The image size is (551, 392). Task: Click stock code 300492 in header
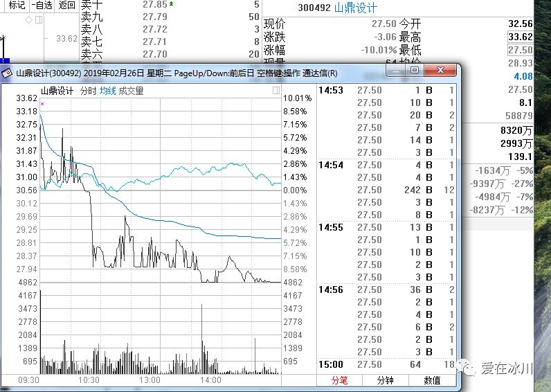(314, 8)
